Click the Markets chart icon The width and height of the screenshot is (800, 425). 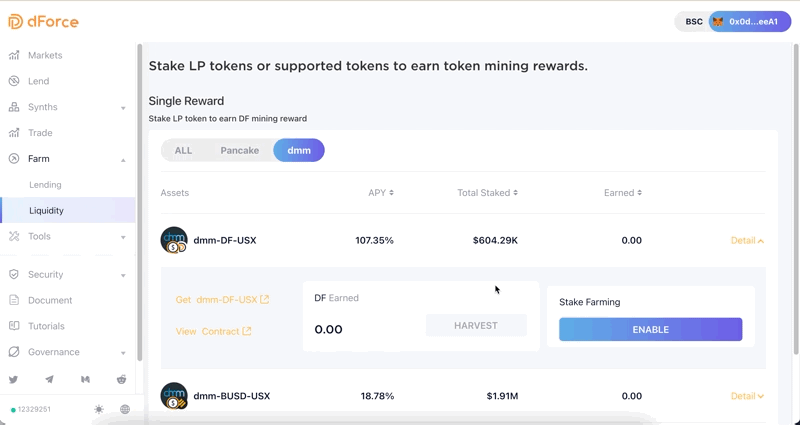(x=14, y=55)
